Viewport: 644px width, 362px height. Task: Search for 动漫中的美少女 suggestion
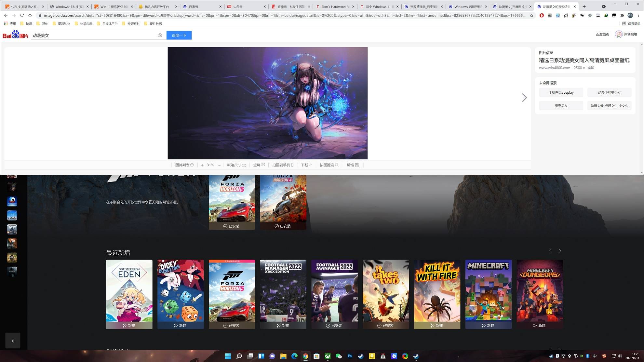pos(609,92)
